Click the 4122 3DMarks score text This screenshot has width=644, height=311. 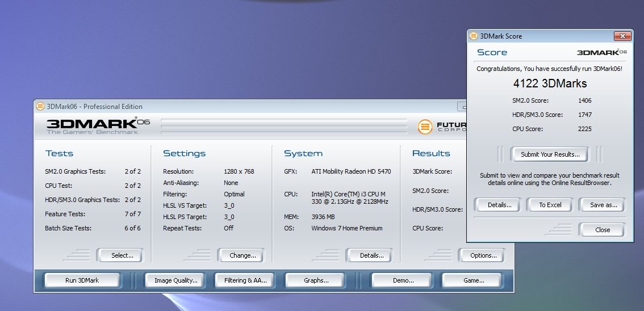click(x=550, y=83)
